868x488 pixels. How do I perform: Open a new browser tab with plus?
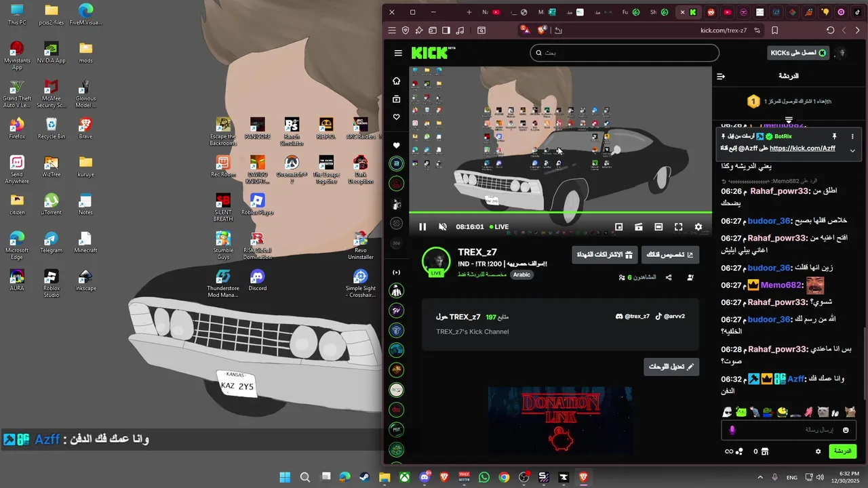pos(469,12)
